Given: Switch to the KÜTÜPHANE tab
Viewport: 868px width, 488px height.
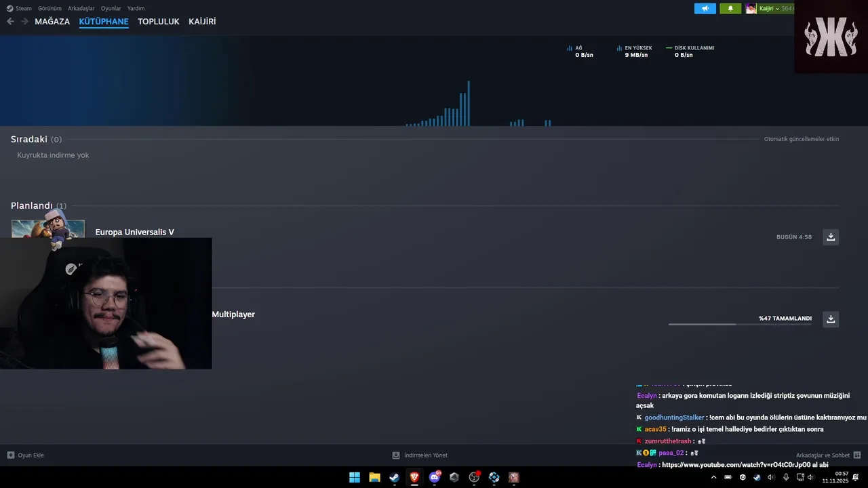Looking at the screenshot, I should [104, 22].
